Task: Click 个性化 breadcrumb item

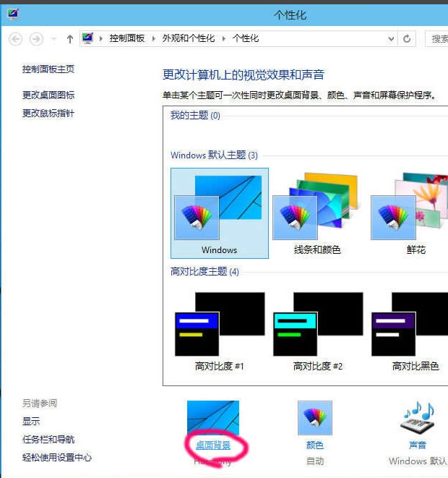Action: tap(246, 38)
